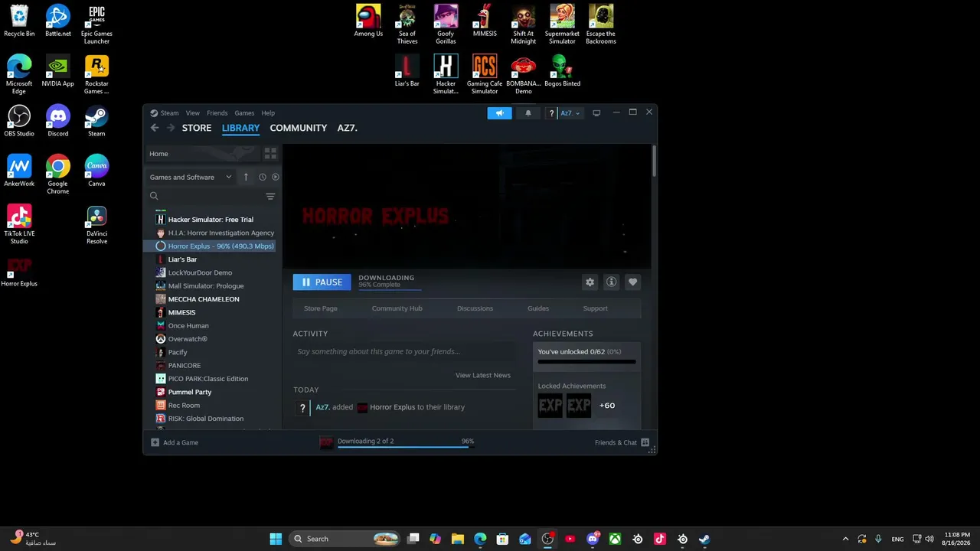Select the Liar's Bar desktop shortcut
The image size is (980, 551).
[x=407, y=70]
